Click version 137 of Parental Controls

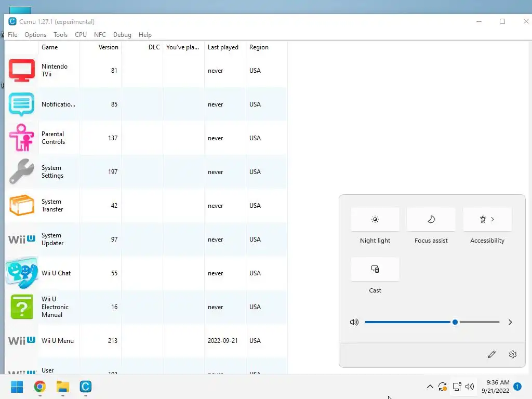coord(113,138)
